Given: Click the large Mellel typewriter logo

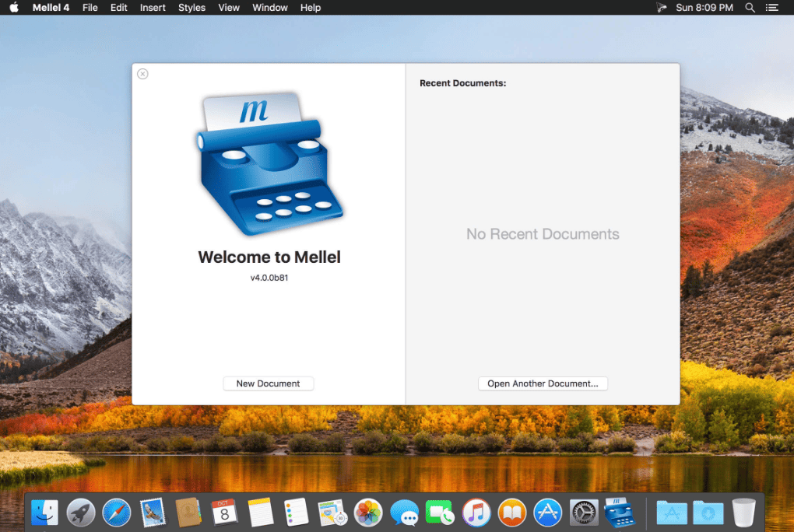Looking at the screenshot, I should (x=269, y=163).
